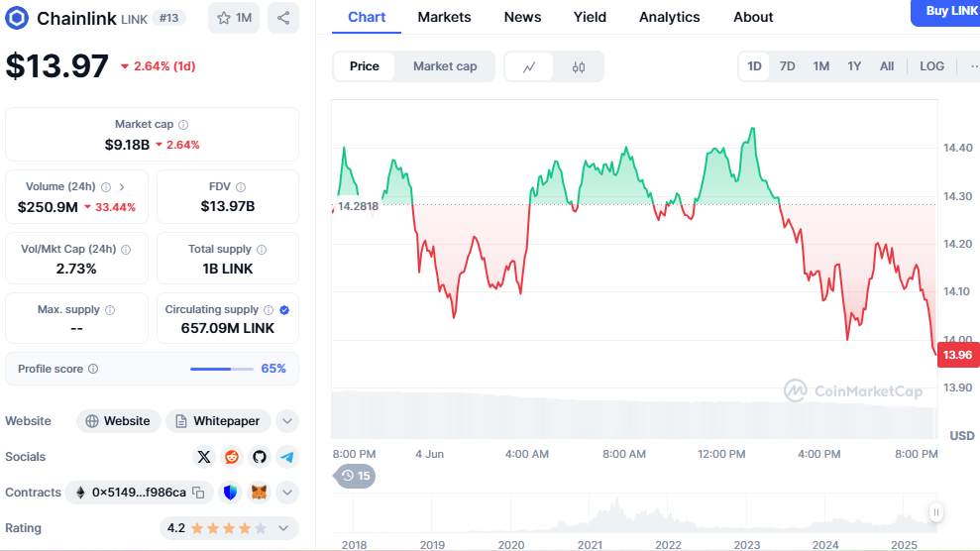980x551 pixels.
Task: Open the Whitepaper link
Action: coord(217,421)
